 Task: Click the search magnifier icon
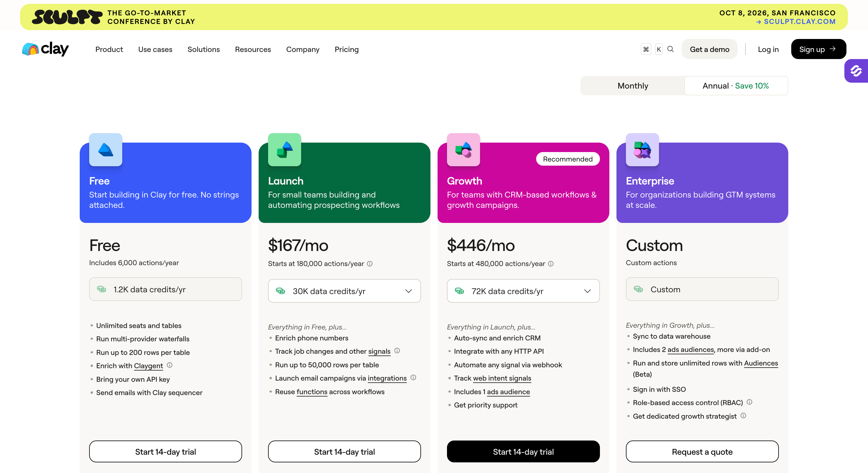(x=670, y=49)
